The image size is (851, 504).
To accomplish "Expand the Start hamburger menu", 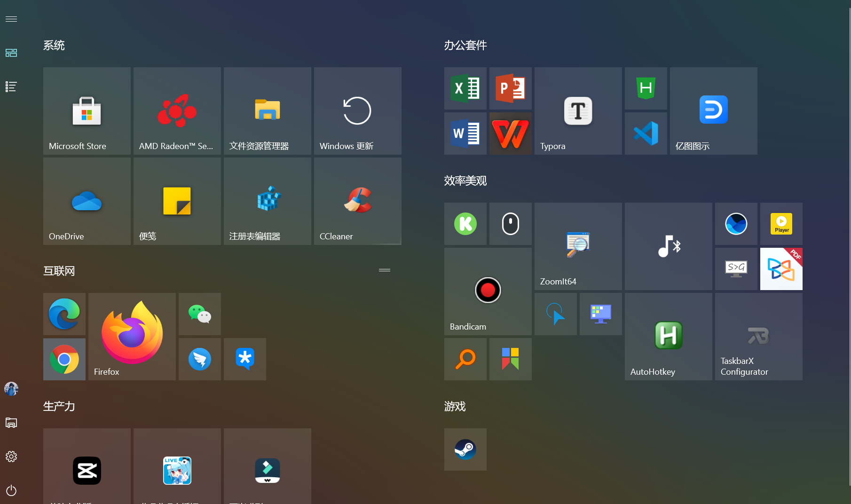I will [11, 19].
